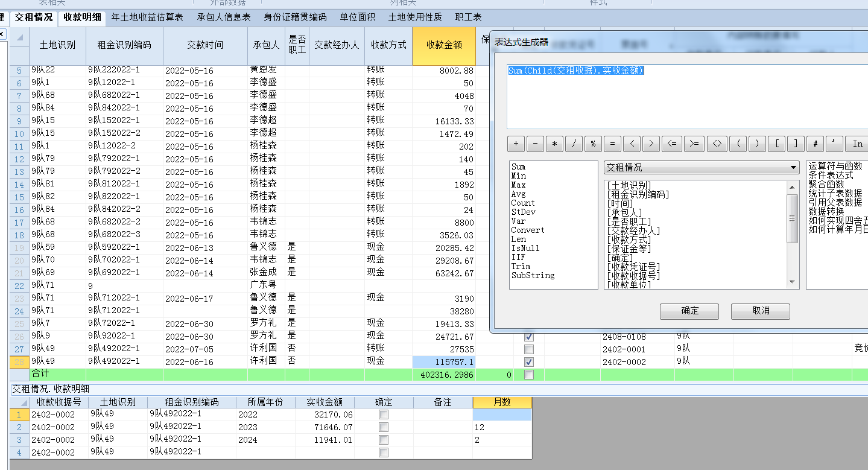The width and height of the screenshot is (868, 470).
Task: Open the 土地使用性质 tab
Action: (415, 17)
